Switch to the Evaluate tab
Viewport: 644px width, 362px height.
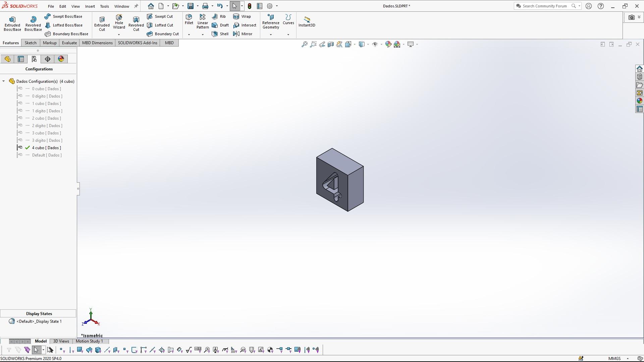(69, 43)
